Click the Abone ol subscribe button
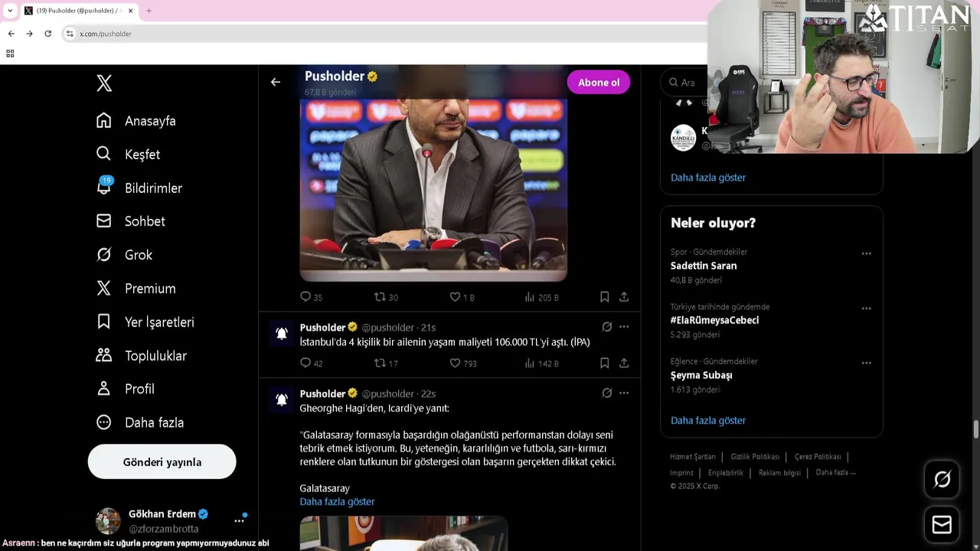The height and width of the screenshot is (551, 980). (599, 83)
